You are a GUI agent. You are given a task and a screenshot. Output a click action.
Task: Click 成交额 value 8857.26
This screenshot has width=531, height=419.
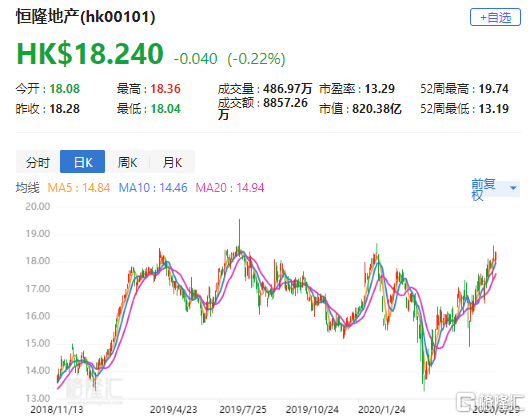click(x=285, y=103)
